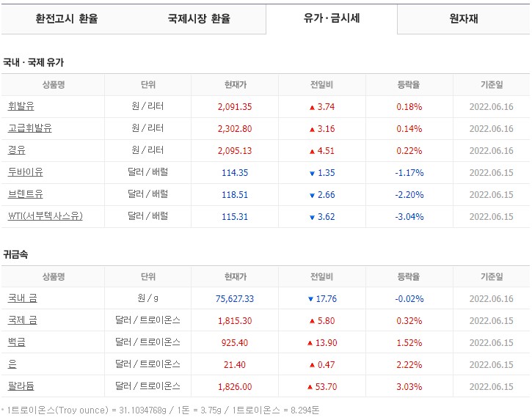The width and height of the screenshot is (532, 420).
Task: Click the up arrow beside 팔라듐 change 53.70
Action: pyautogui.click(x=310, y=387)
